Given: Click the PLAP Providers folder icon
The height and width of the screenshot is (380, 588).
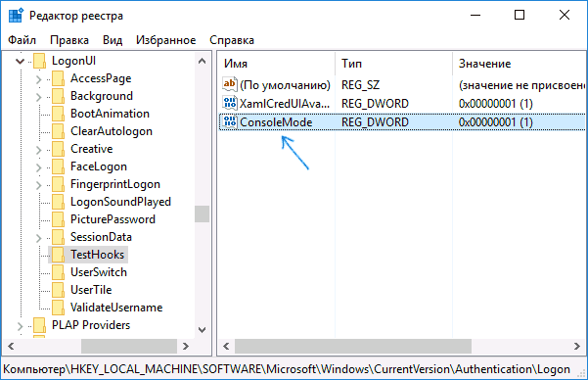Looking at the screenshot, I should tap(39, 325).
